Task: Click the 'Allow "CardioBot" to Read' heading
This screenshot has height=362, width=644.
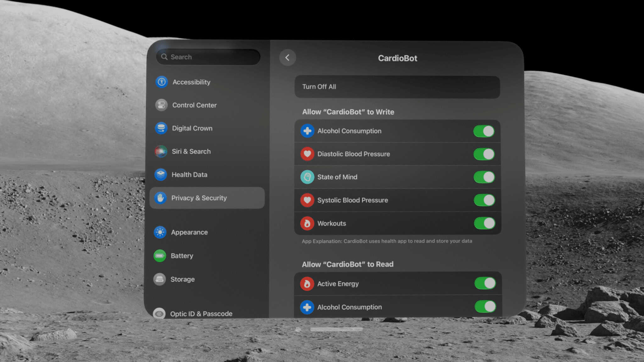Action: click(x=347, y=264)
